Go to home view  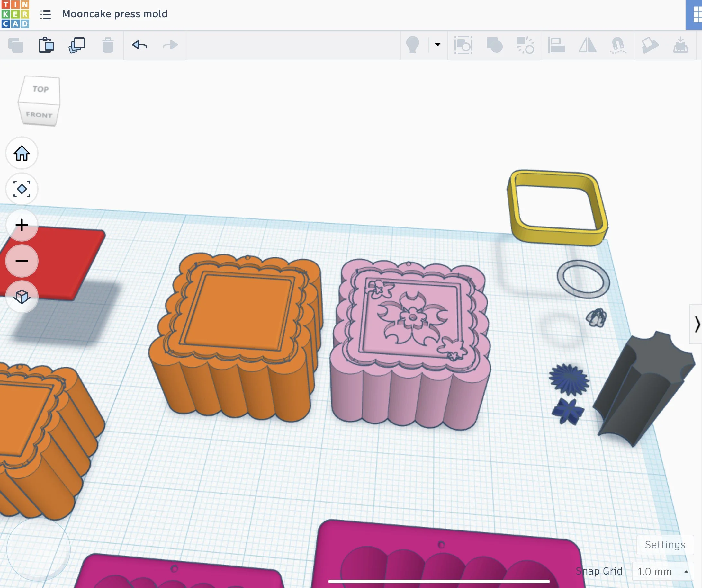click(22, 153)
